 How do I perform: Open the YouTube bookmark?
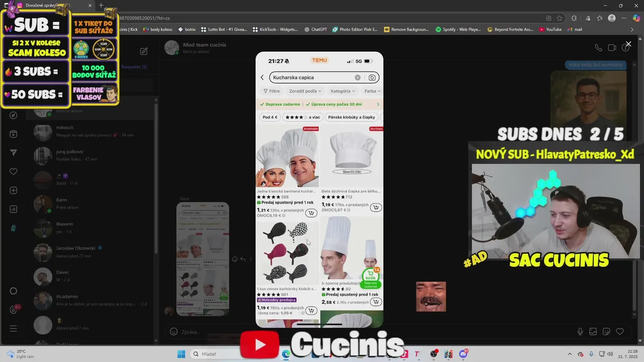point(550,29)
